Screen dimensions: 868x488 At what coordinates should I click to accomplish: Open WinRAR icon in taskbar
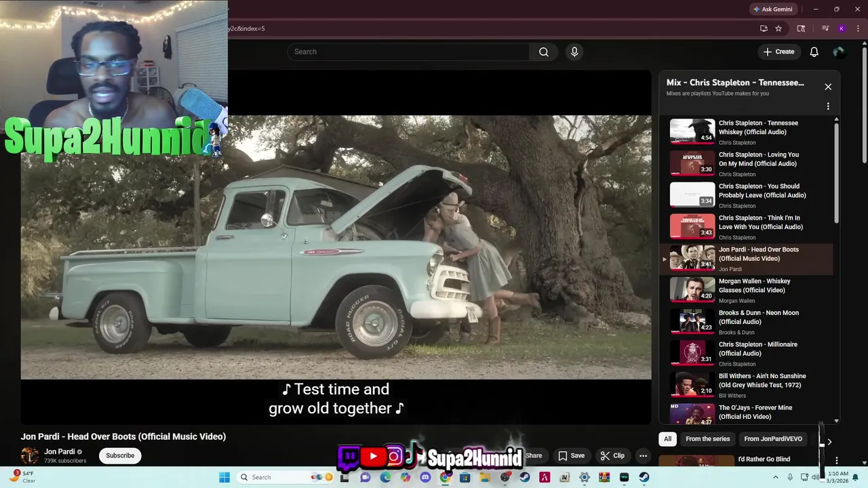pos(604,477)
